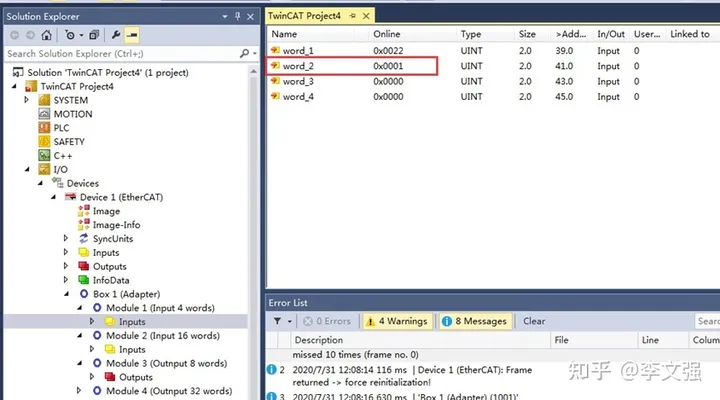Screen dimensions: 720x400
Task: Select the word_4 variable row
Action: [x=491, y=96]
